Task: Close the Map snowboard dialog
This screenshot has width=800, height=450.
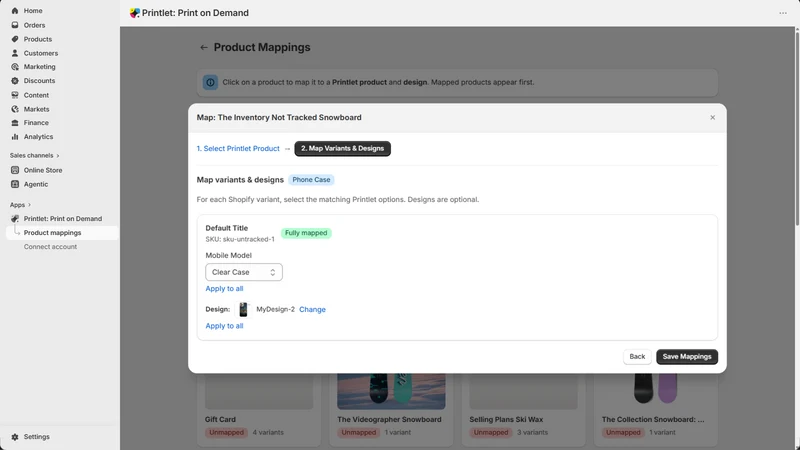Action: pos(712,117)
